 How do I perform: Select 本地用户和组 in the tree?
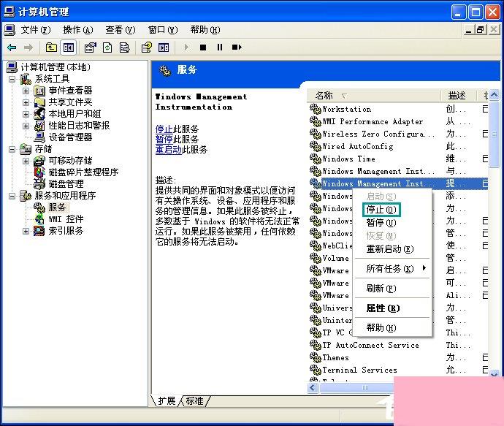(75, 114)
